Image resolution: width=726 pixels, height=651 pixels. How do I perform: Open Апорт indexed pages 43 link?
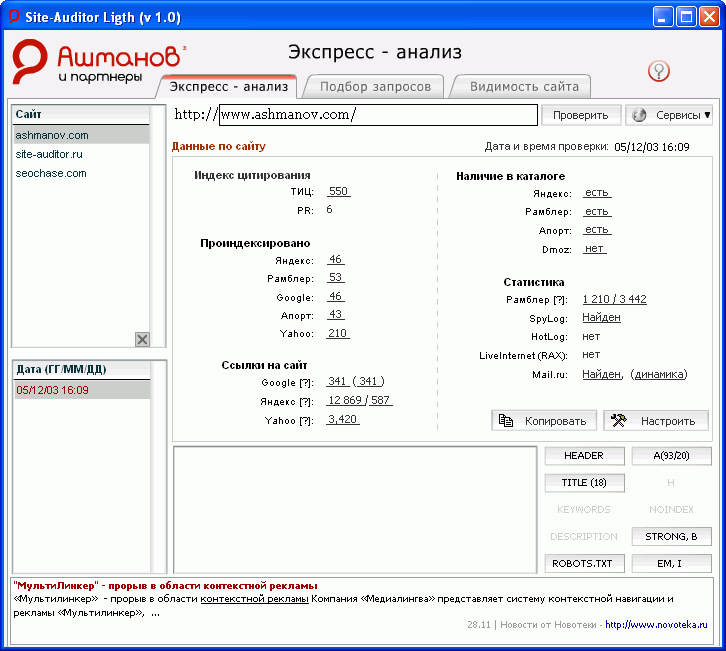pyautogui.click(x=335, y=314)
